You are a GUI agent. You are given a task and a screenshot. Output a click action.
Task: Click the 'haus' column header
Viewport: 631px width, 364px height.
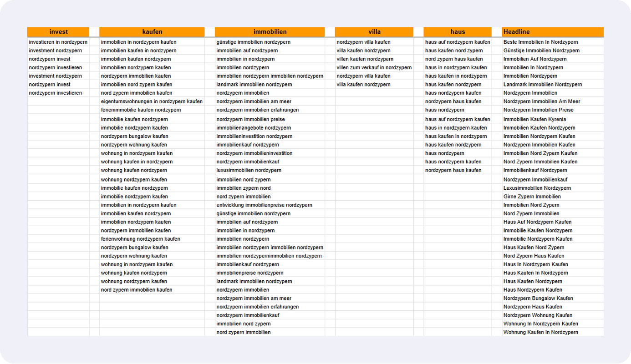point(458,32)
